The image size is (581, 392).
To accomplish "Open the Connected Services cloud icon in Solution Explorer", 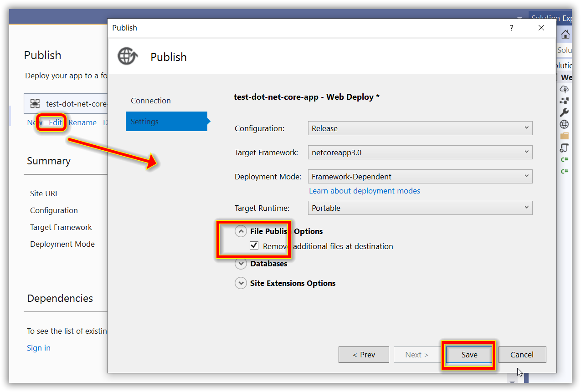I will tap(565, 89).
